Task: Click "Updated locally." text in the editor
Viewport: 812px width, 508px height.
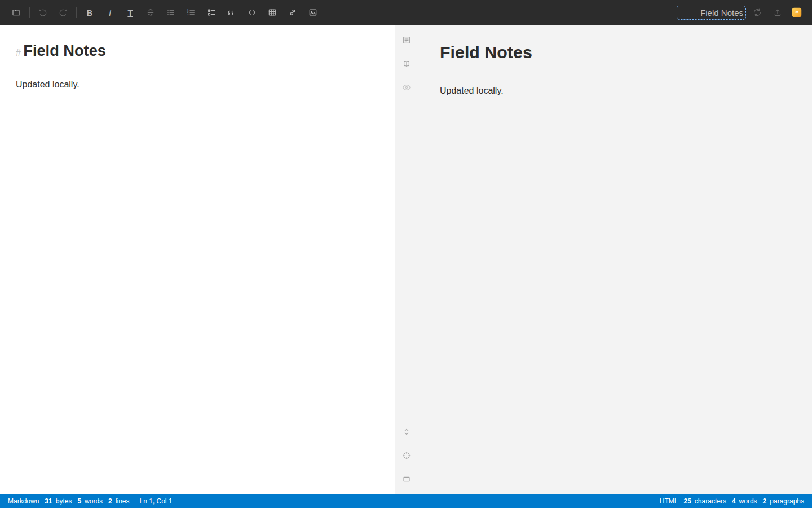Action: coord(47,84)
